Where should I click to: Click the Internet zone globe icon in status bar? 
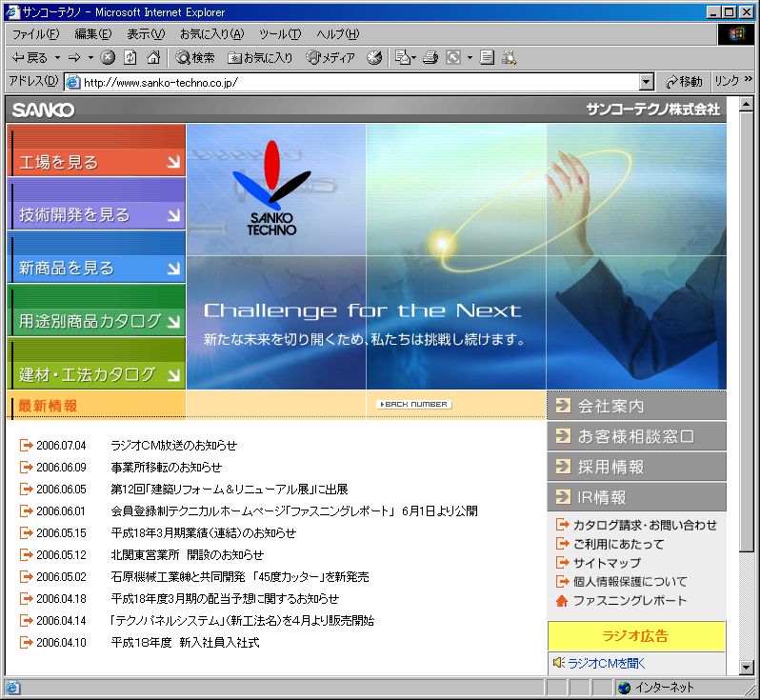click(625, 688)
